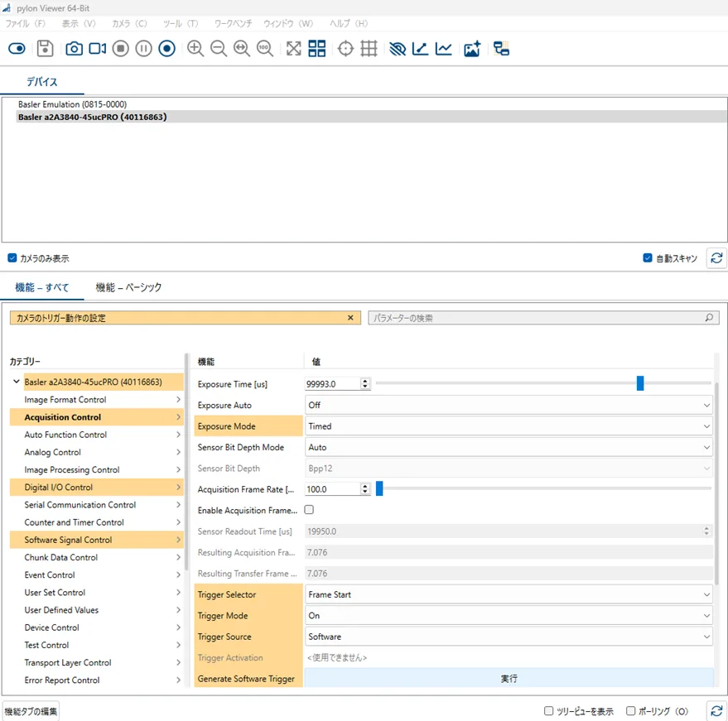The width and height of the screenshot is (728, 721).
Task: Click the 機能タブの編集 button
Action: tap(31, 711)
